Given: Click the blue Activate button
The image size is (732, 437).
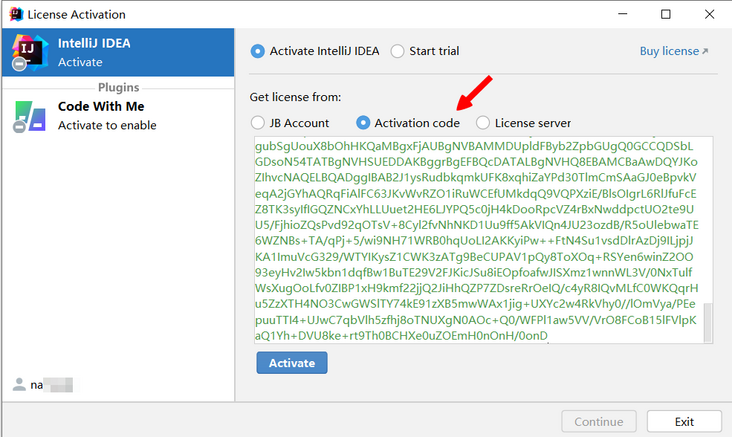Looking at the screenshot, I should pyautogui.click(x=292, y=363).
